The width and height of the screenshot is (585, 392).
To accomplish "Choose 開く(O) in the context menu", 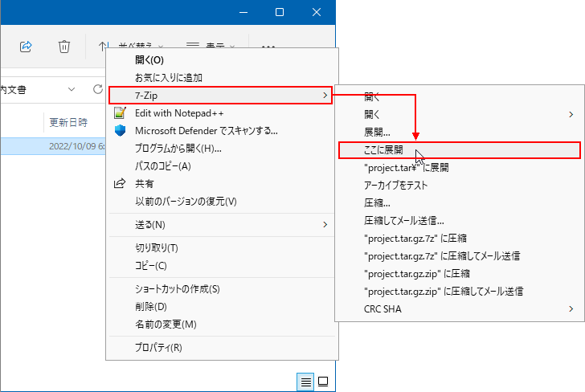I will point(223,60).
